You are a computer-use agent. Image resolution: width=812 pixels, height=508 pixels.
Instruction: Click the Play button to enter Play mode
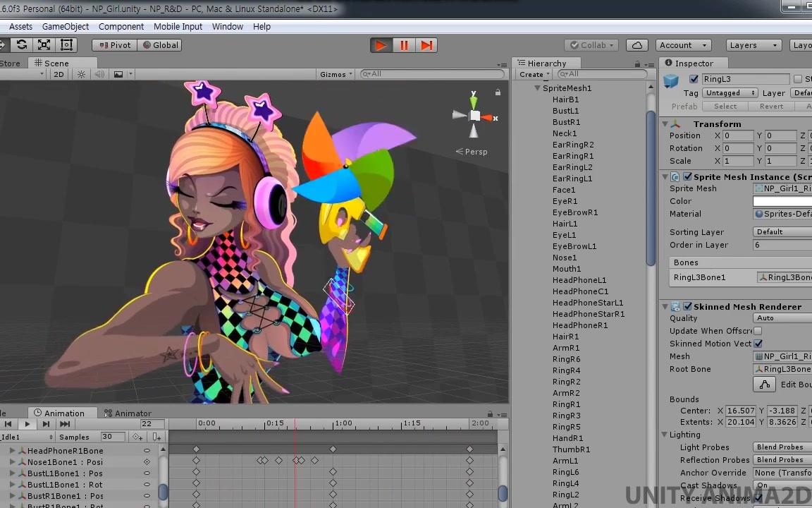click(x=381, y=44)
